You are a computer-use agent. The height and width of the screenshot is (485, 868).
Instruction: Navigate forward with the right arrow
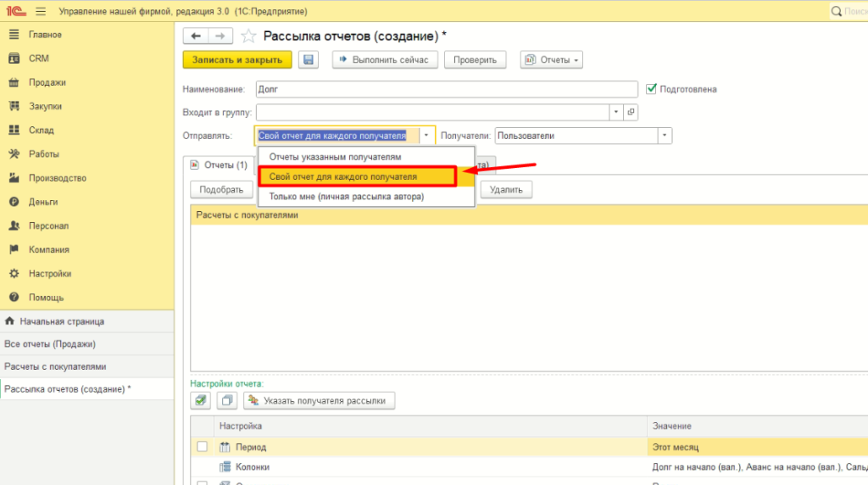tap(220, 36)
